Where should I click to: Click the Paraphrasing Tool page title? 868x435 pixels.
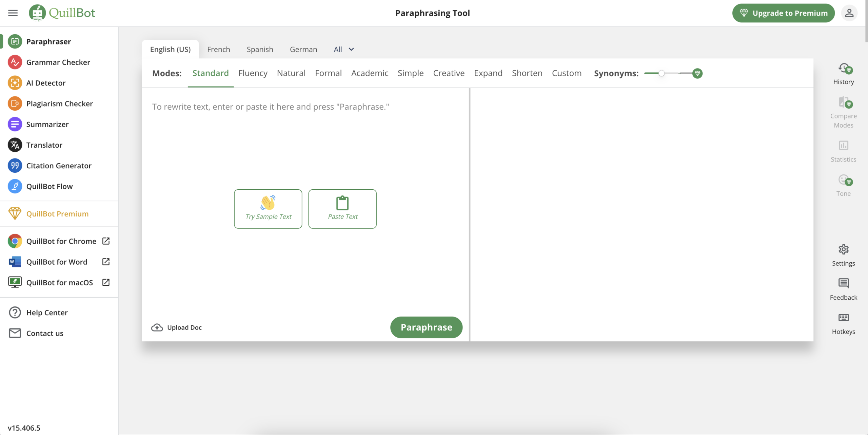(433, 13)
